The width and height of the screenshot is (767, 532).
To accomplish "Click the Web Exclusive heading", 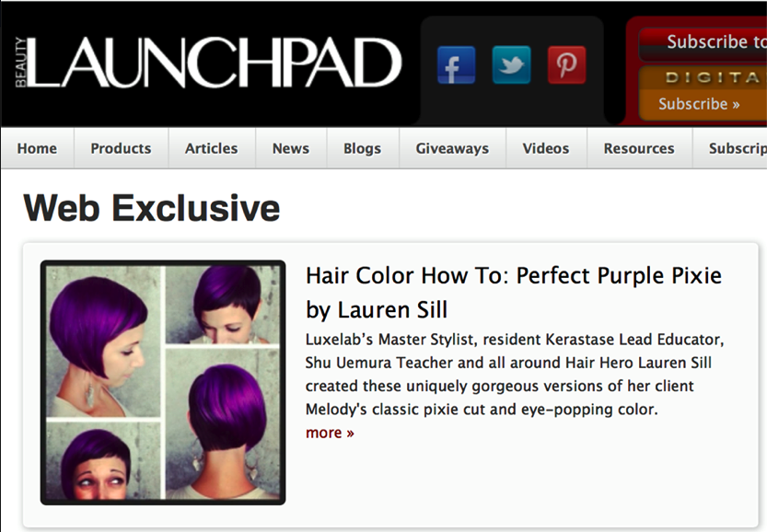I will [x=152, y=208].
